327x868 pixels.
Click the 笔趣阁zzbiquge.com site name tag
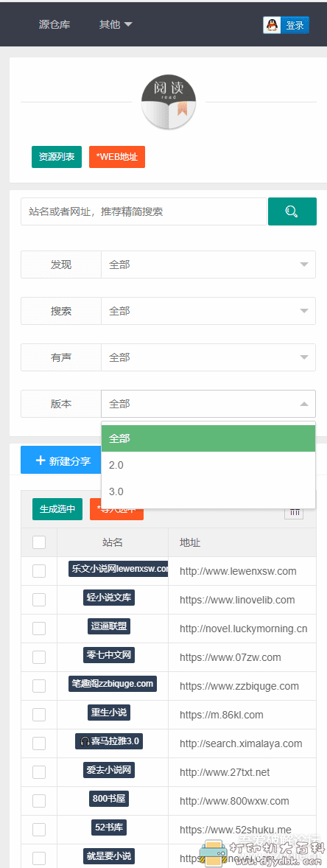pos(113,685)
